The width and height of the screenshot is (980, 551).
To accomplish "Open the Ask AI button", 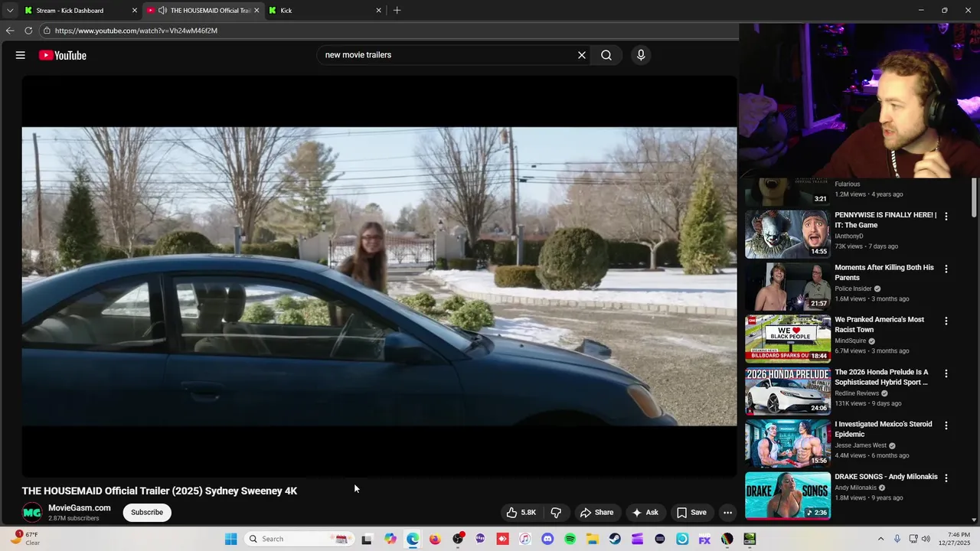I will pos(645,513).
